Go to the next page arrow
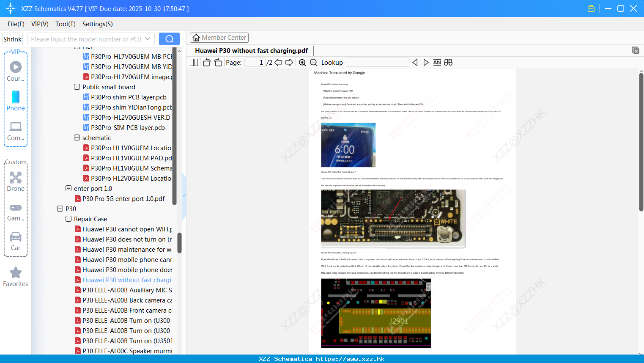The height and width of the screenshot is (363, 644). coord(289,63)
